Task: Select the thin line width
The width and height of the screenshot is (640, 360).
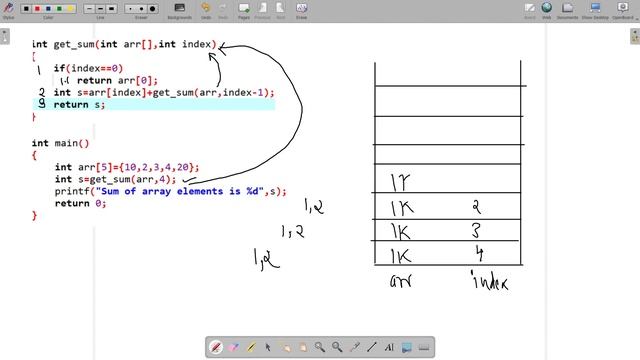Action: 89,9
